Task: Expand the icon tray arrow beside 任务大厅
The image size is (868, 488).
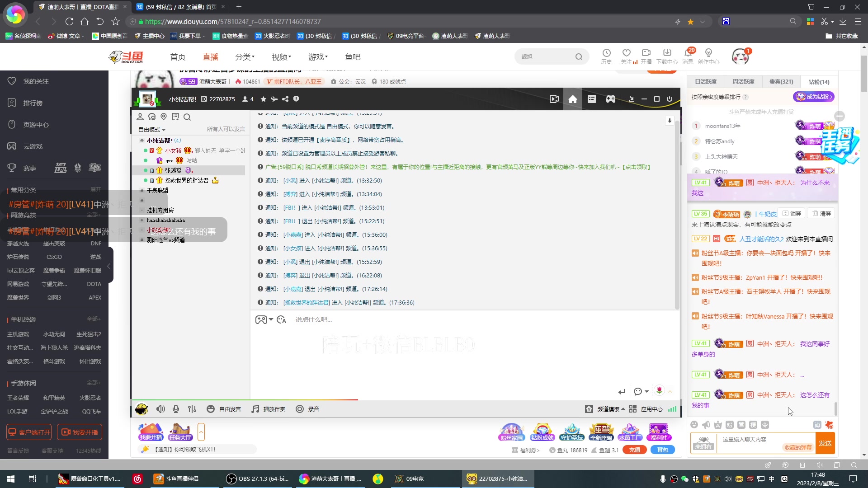Action: point(201,432)
